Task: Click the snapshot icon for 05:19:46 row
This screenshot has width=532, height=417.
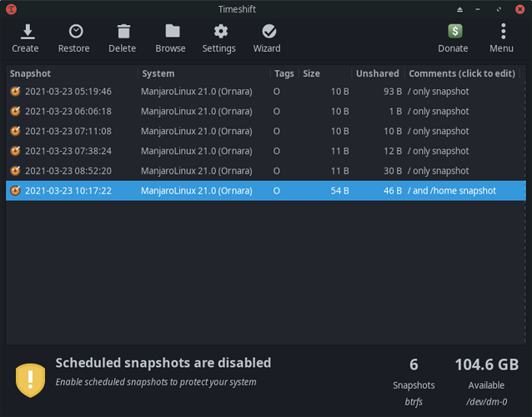Action: click(15, 91)
